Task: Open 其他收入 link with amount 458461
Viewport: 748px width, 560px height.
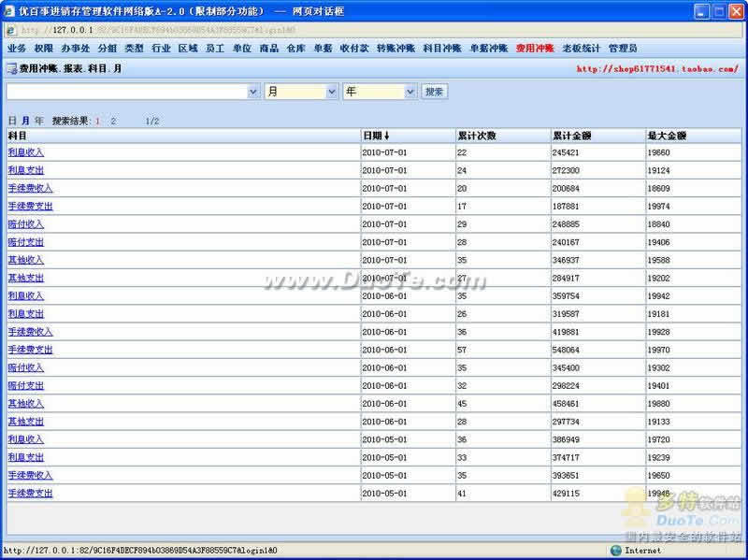Action: (x=26, y=404)
